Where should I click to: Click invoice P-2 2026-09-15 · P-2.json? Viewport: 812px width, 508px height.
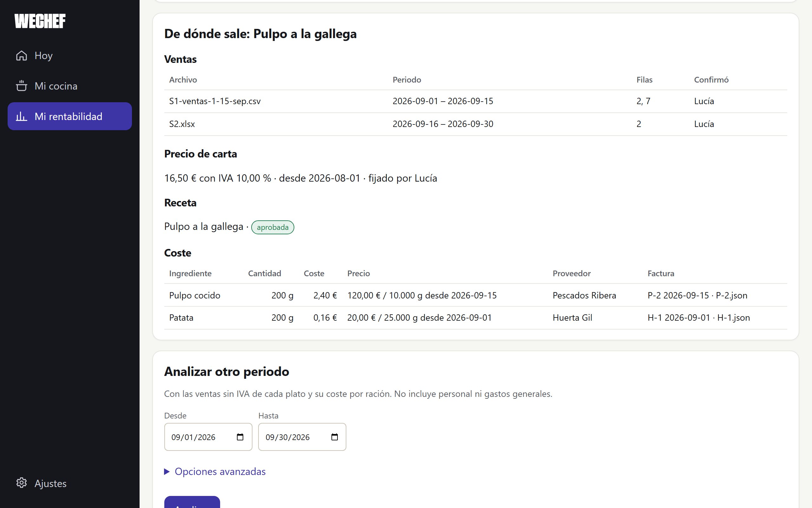pyautogui.click(x=697, y=295)
